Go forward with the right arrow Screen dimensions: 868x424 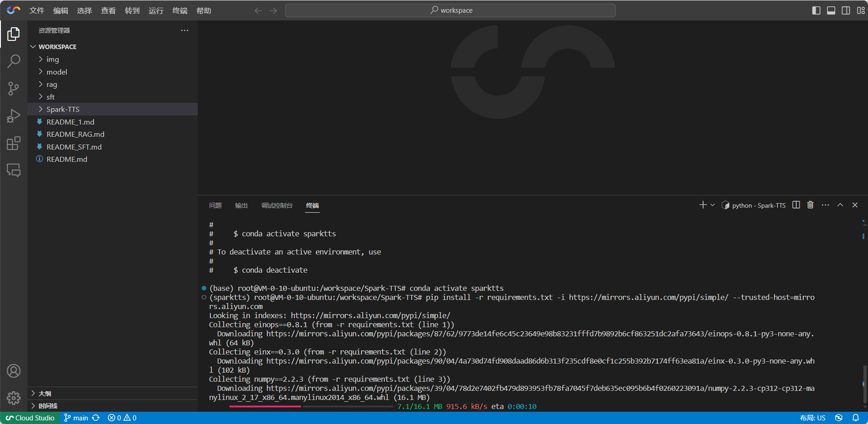tap(273, 10)
